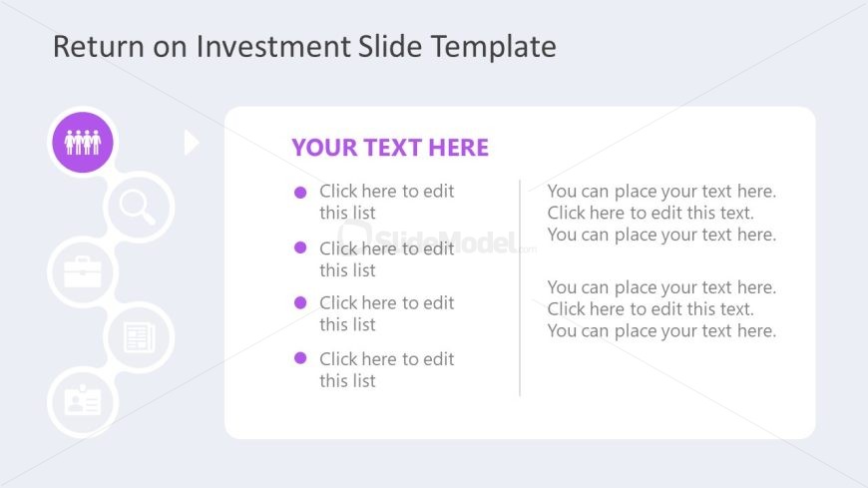Click the purple people group icon
868x488 pixels.
[x=83, y=143]
